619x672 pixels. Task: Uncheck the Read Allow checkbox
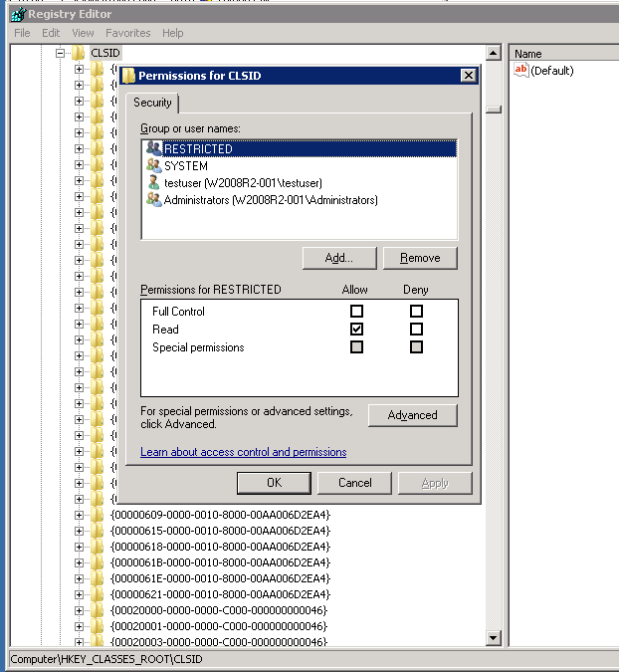pos(356,330)
